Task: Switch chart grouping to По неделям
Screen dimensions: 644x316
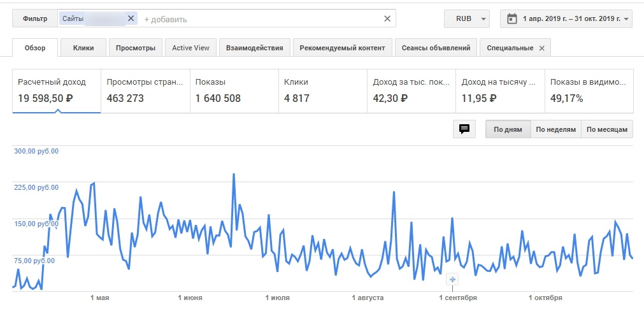Action: coord(556,129)
